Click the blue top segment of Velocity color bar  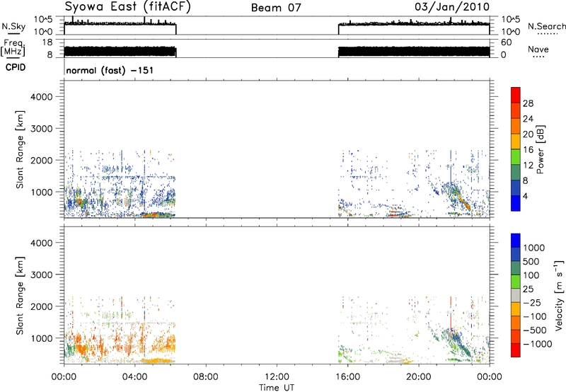tap(516, 241)
